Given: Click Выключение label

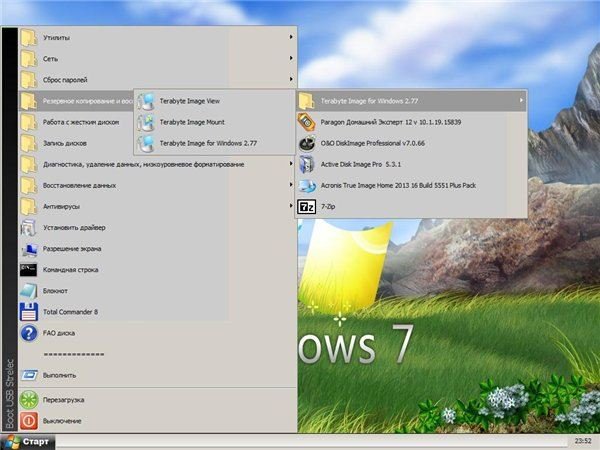Looking at the screenshot, I should [x=62, y=421].
